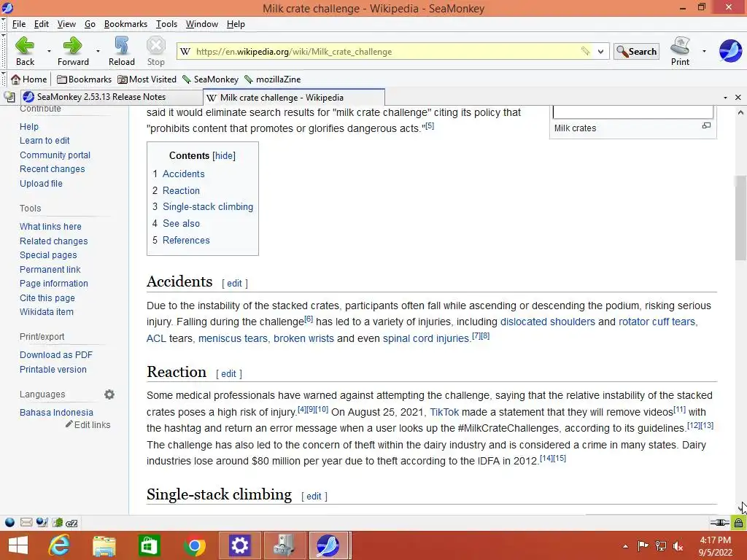
Task: Expand the Back button history dropdown
Action: click(49, 51)
